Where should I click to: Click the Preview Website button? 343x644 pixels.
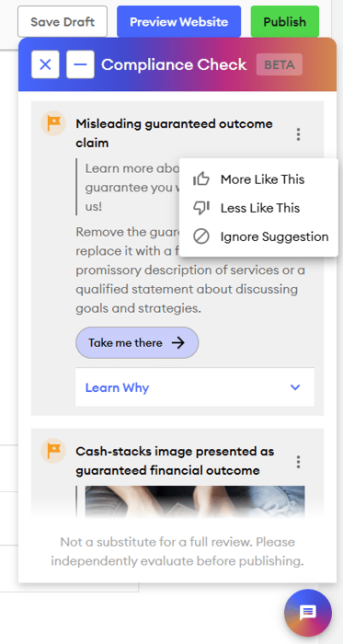tap(179, 21)
